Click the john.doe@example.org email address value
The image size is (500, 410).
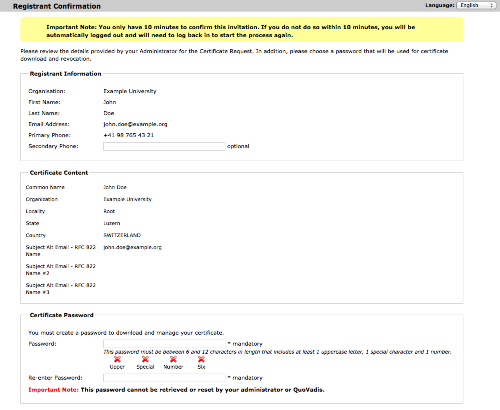coord(135,124)
